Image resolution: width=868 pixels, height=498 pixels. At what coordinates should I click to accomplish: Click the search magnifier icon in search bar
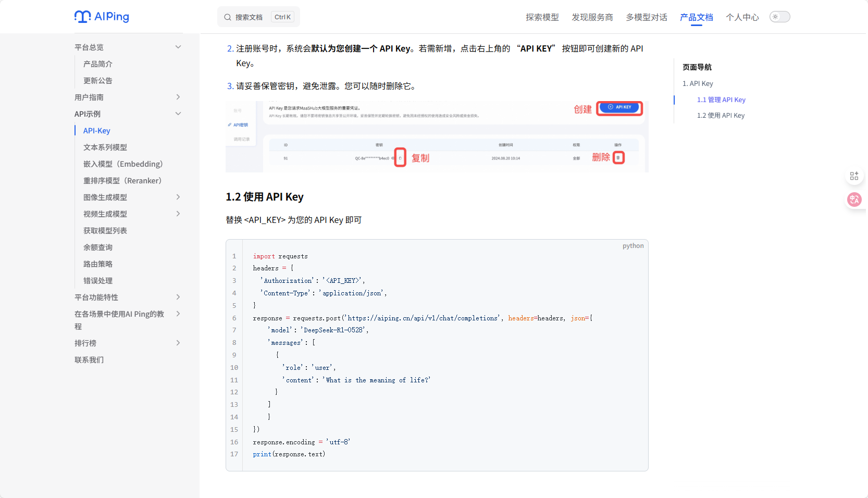click(x=227, y=17)
